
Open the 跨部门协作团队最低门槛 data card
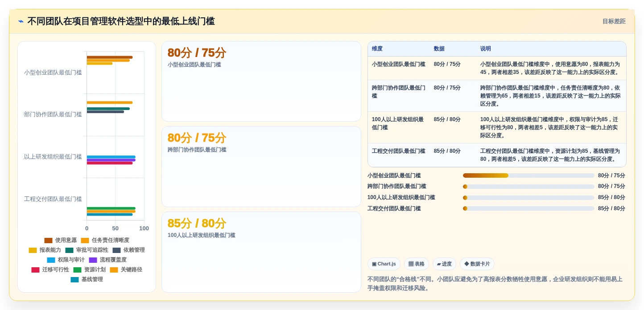click(261, 167)
